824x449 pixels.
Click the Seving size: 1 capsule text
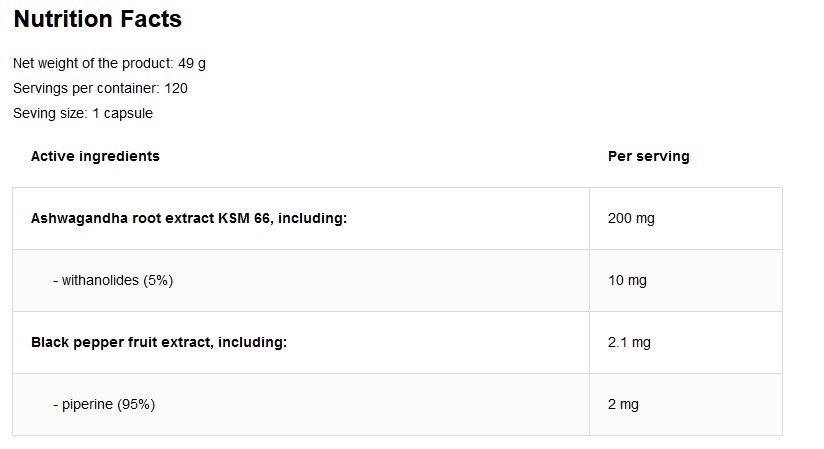tap(83, 114)
